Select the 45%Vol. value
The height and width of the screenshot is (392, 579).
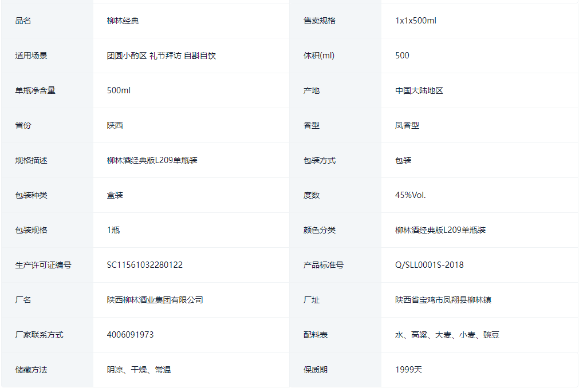[410, 195]
